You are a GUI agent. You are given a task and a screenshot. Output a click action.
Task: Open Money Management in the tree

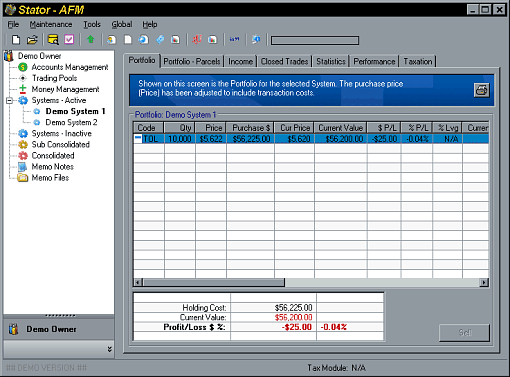pos(65,89)
